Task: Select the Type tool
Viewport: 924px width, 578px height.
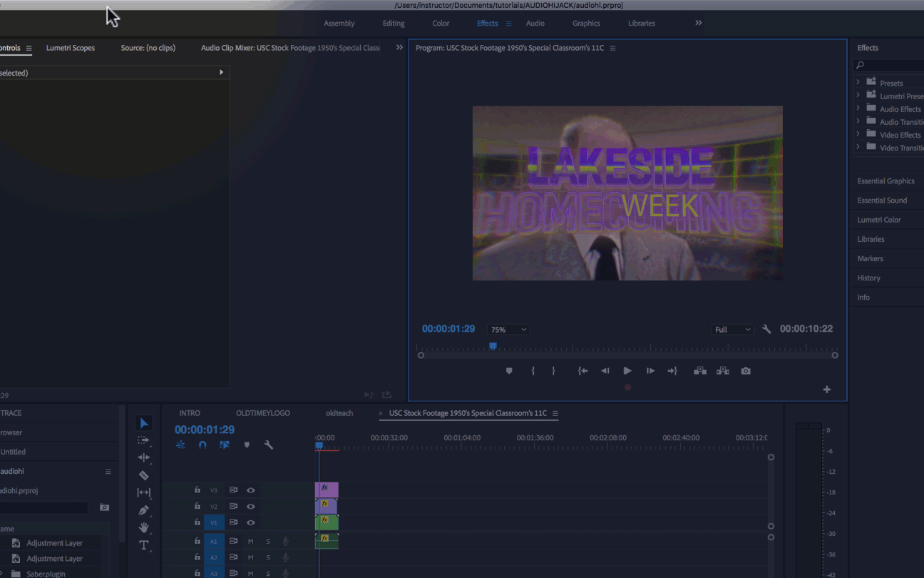Action: (x=143, y=545)
